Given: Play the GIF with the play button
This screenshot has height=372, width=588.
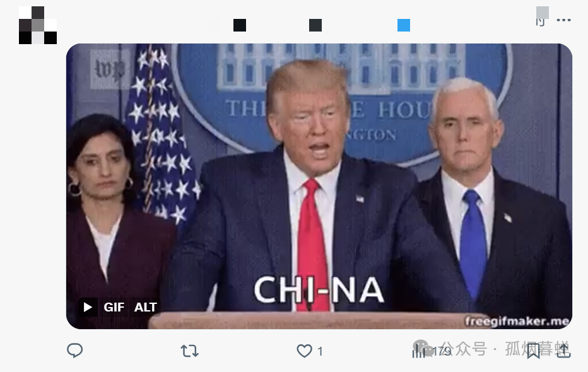Looking at the screenshot, I should pyautogui.click(x=88, y=307).
